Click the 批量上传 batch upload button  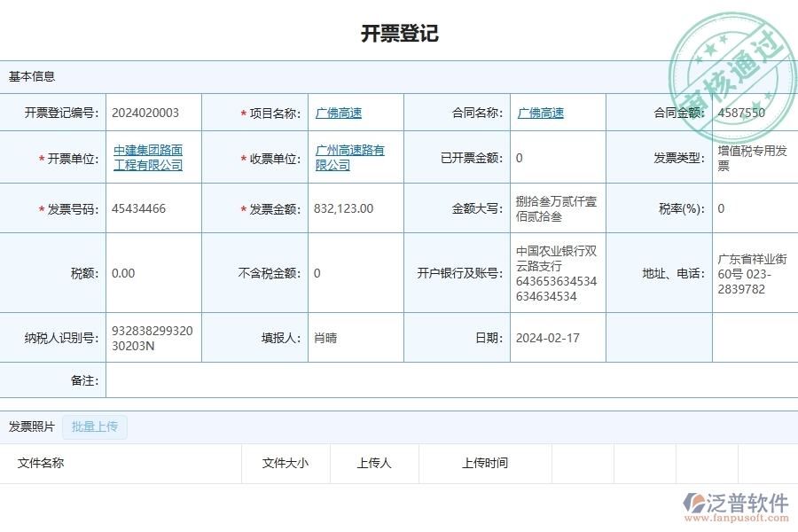[x=95, y=426]
